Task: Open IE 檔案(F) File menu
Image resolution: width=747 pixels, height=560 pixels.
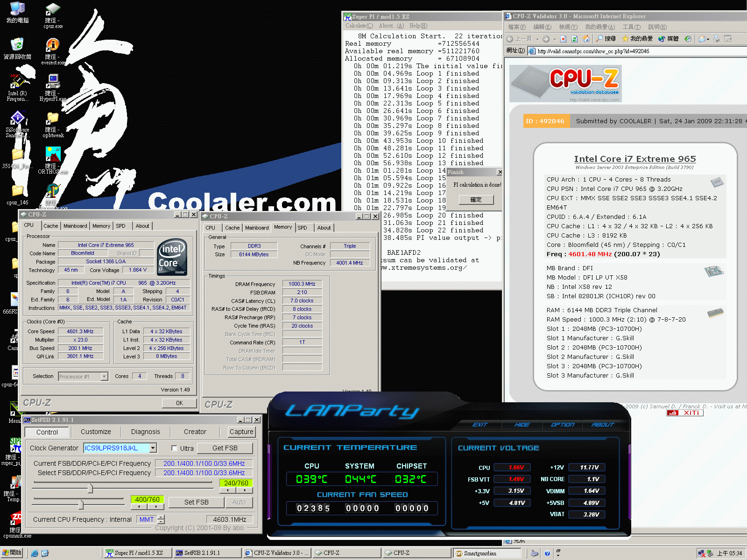Action: 517,27
